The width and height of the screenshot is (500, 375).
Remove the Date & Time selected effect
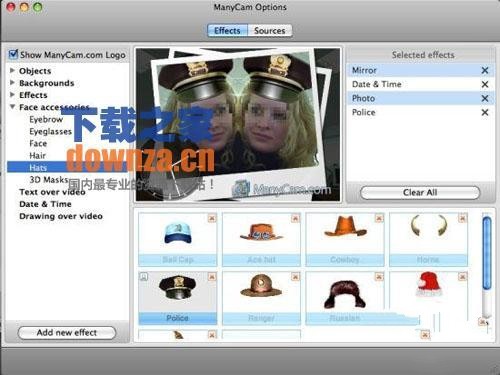(485, 84)
